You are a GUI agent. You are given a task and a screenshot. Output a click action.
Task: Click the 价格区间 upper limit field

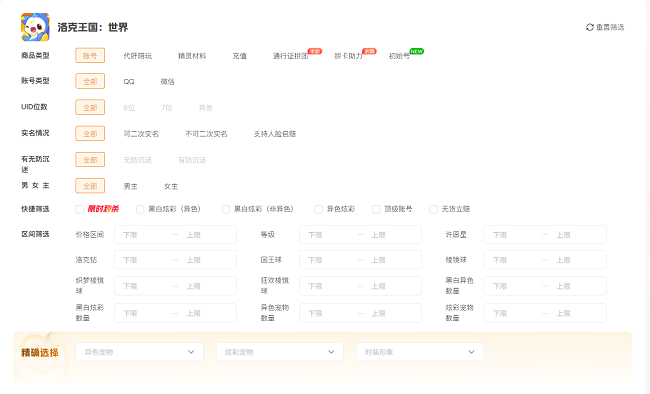[207, 235]
